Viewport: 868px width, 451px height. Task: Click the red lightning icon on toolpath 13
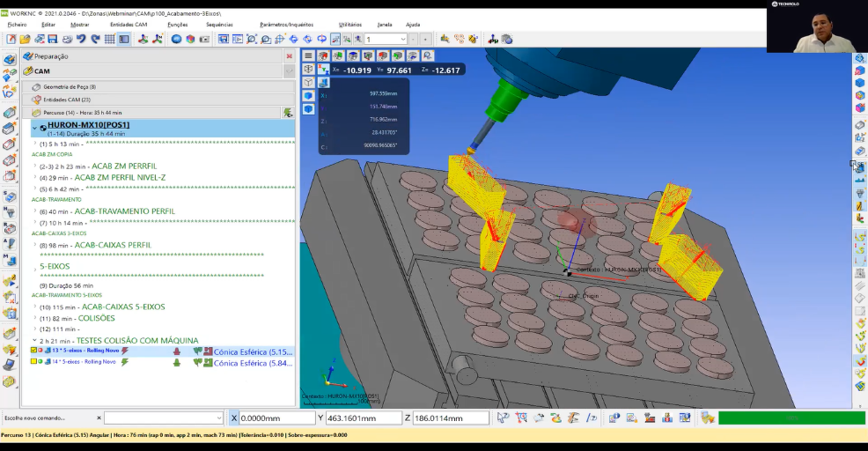click(125, 351)
